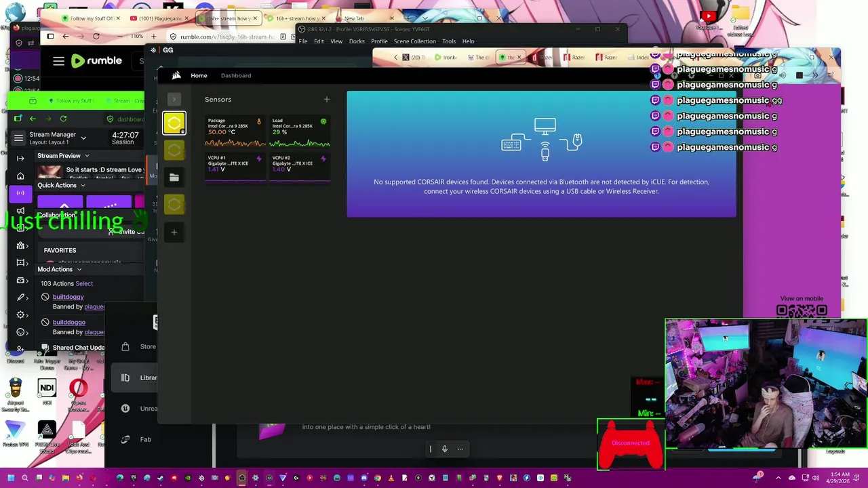Viewport: 868px width, 488px height.
Task: Collapse the Stream Preview panel
Action: pos(87,156)
